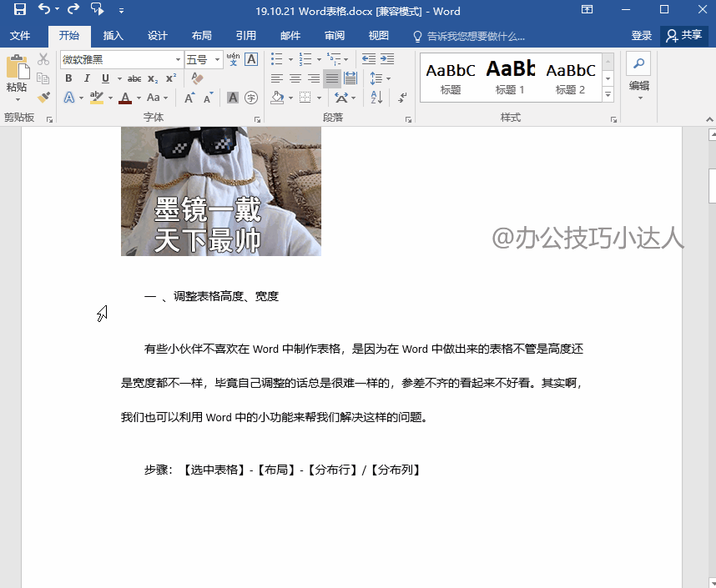Open the 文件 menu
The image size is (716, 588).
point(20,36)
